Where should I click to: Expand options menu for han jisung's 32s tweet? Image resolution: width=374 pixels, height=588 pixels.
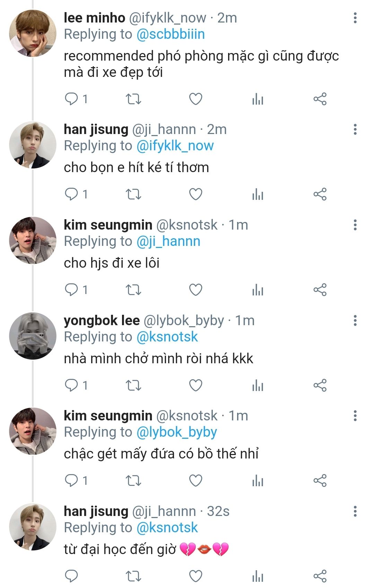coord(355,511)
